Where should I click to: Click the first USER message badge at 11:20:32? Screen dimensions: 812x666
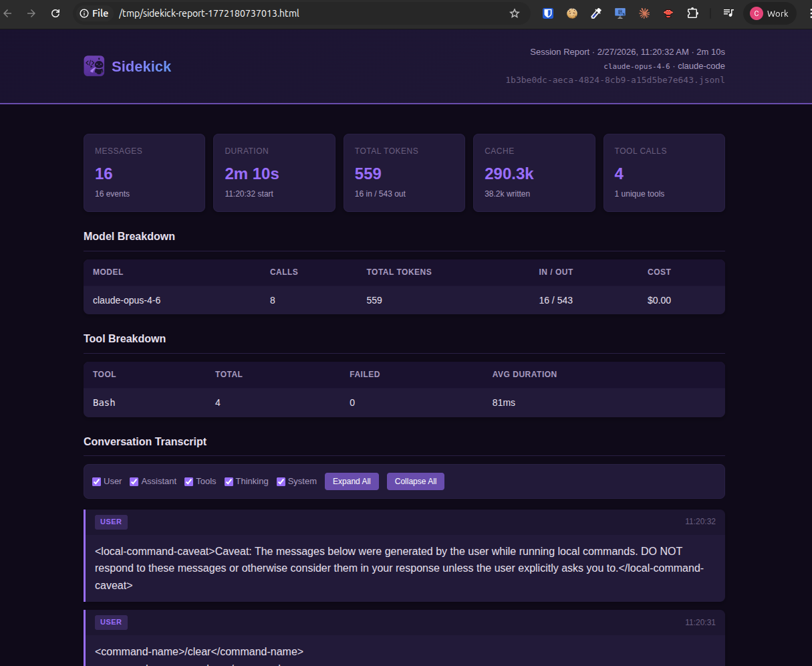tap(111, 522)
